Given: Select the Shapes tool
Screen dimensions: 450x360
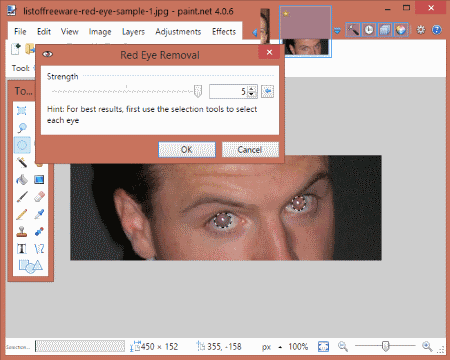Looking at the screenshot, I should 30,266.
